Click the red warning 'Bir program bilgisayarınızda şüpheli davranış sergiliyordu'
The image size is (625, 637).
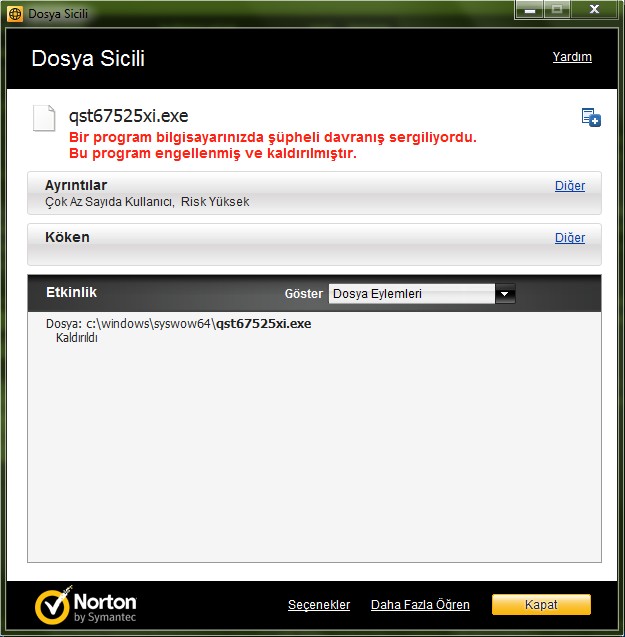coord(273,137)
